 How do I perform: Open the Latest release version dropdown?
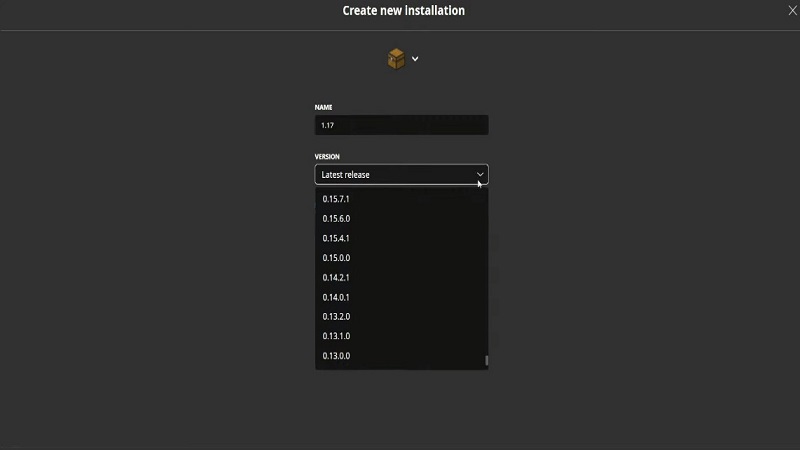coord(402,174)
